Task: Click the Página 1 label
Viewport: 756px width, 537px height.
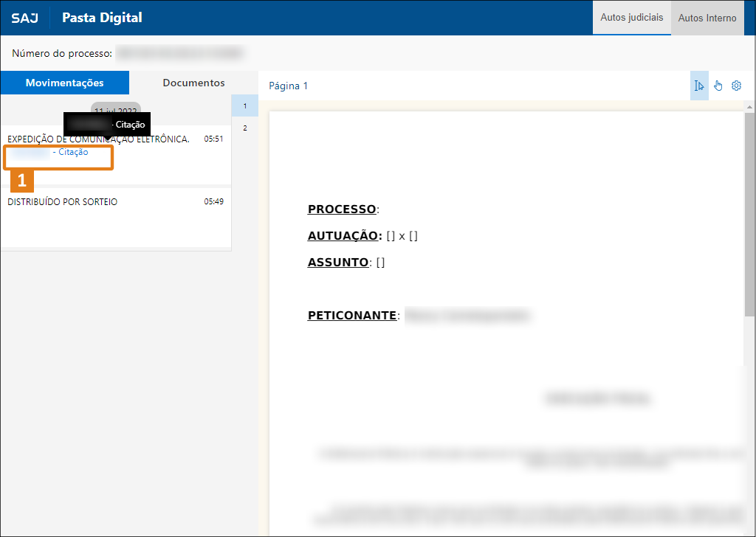Action: [x=289, y=86]
